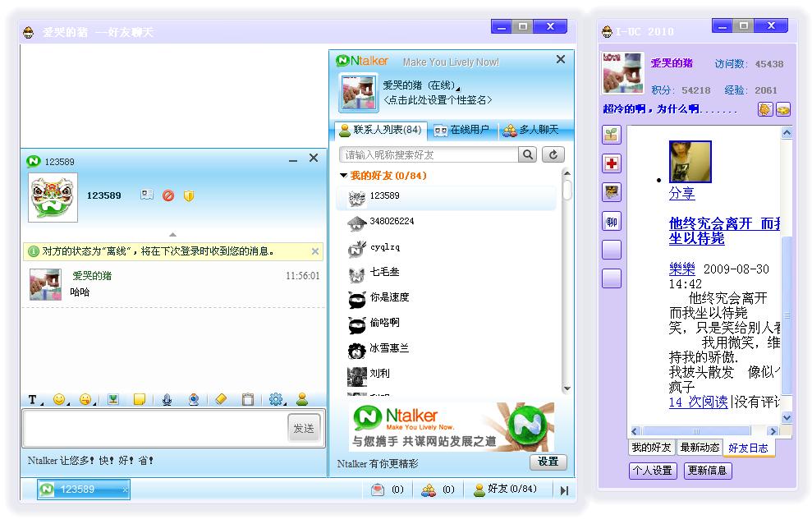Viewport: 812px width, 524px height.
Task: Select the 123589 chat tab at bottom
Action: point(83,490)
